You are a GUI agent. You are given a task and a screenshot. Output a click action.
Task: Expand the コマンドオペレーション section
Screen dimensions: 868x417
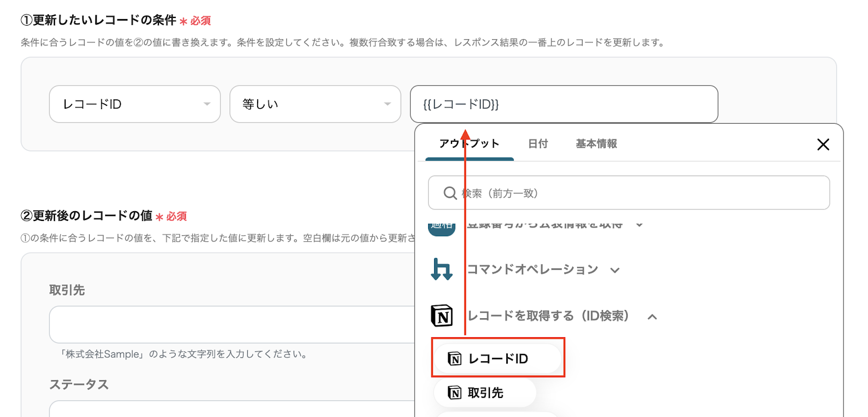[615, 270]
